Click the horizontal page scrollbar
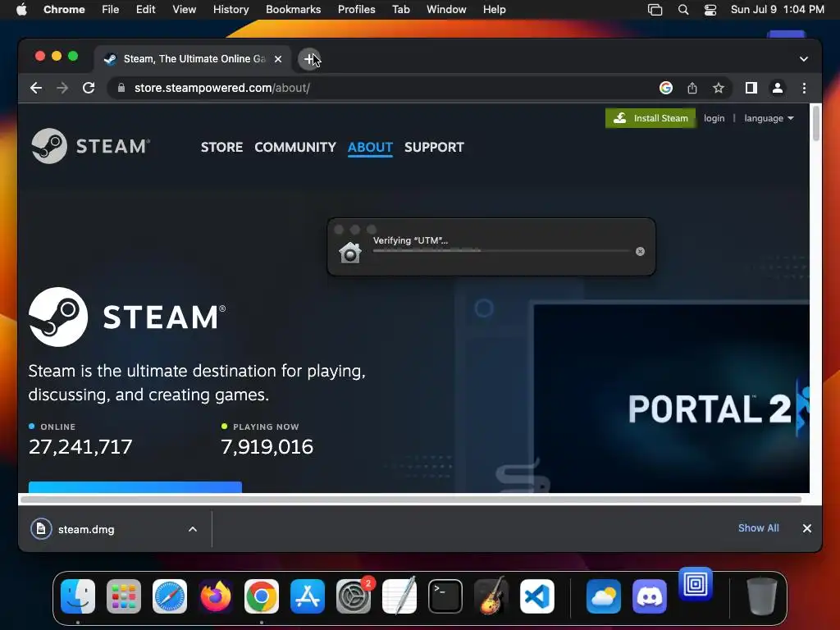The width and height of the screenshot is (840, 630). pyautogui.click(x=411, y=500)
